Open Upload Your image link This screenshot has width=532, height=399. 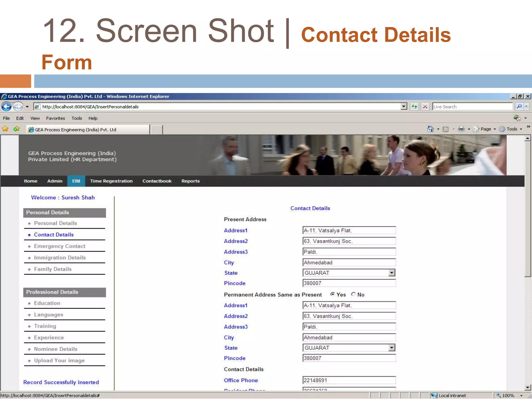point(59,361)
